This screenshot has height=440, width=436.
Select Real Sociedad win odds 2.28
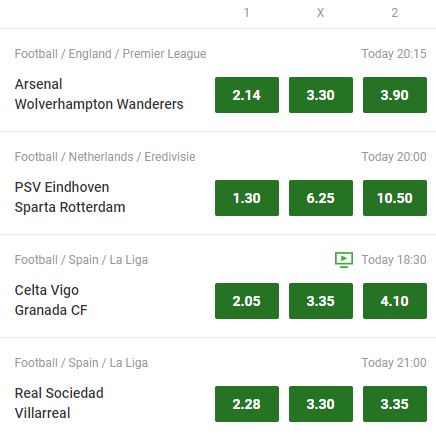pyautogui.click(x=247, y=404)
